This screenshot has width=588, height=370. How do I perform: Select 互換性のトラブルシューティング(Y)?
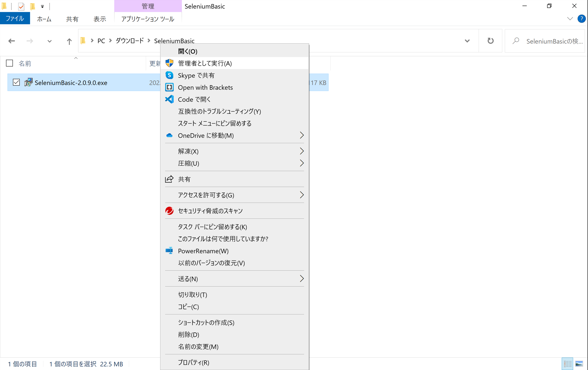(x=234, y=111)
